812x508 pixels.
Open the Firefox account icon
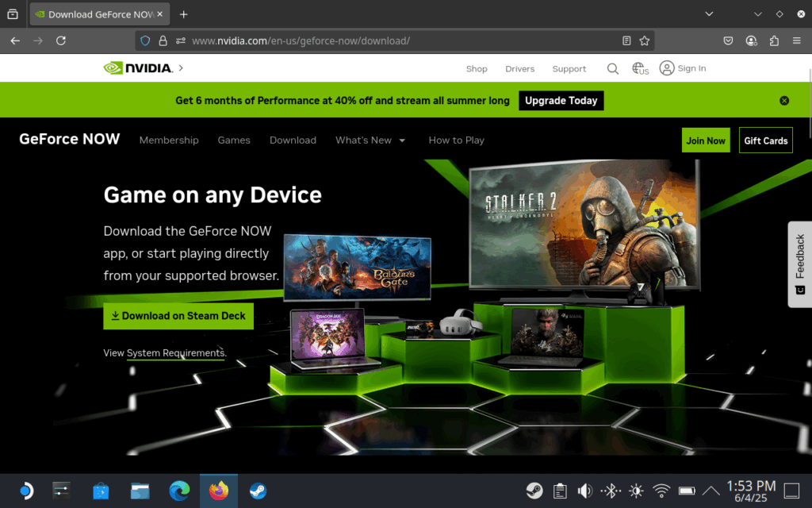click(x=751, y=40)
